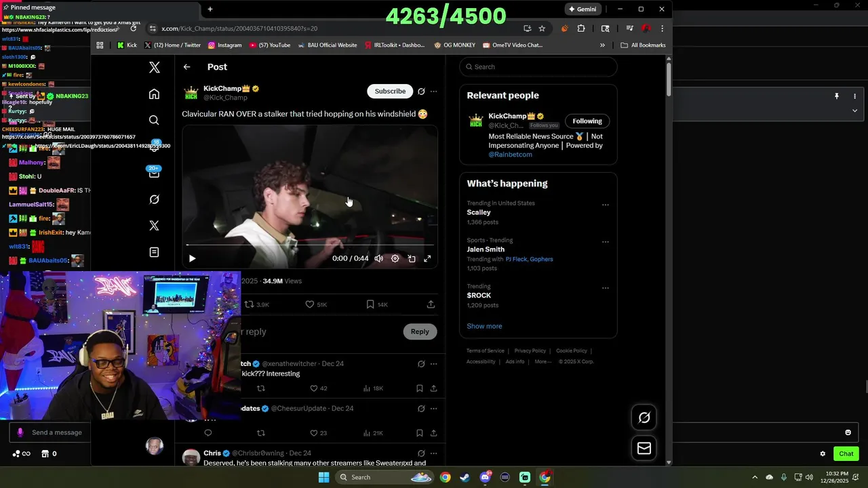Image resolution: width=868 pixels, height=488 pixels.
Task: Bookmark the xenathewitcher reply
Action: (x=420, y=388)
